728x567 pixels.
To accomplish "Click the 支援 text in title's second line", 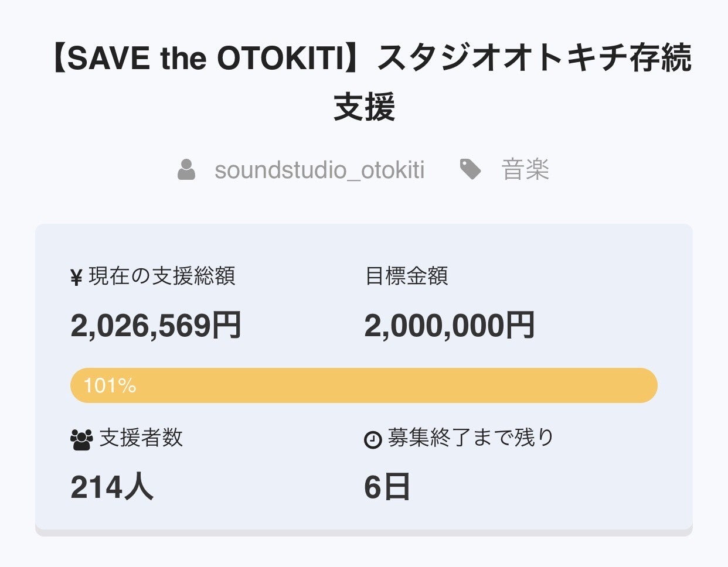I will 364,107.
